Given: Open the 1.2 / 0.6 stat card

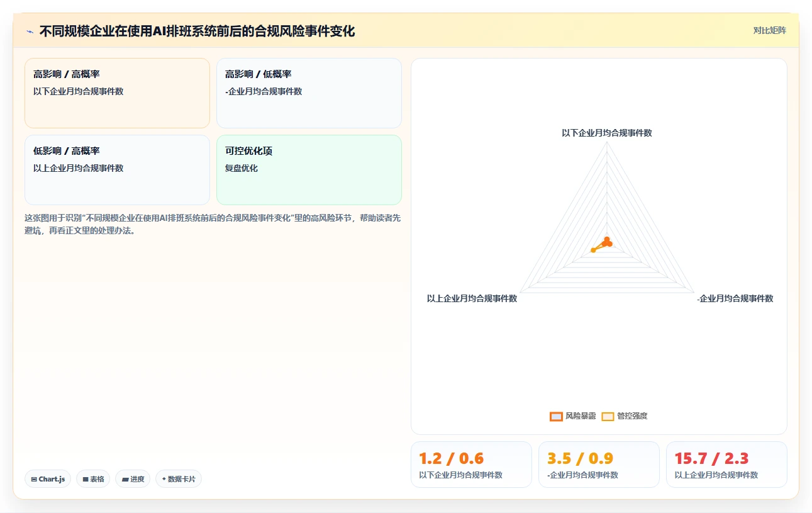Looking at the screenshot, I should point(471,465).
